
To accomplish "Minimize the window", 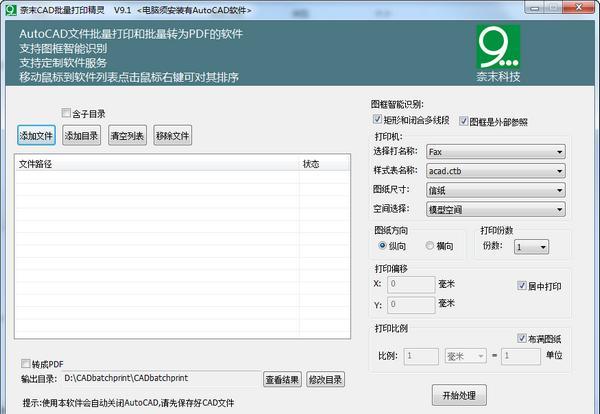I will point(535,8).
